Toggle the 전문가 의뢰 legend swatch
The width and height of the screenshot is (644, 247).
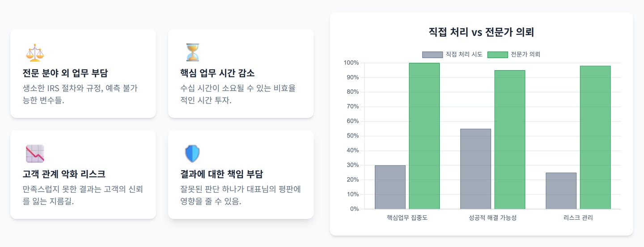coord(497,54)
